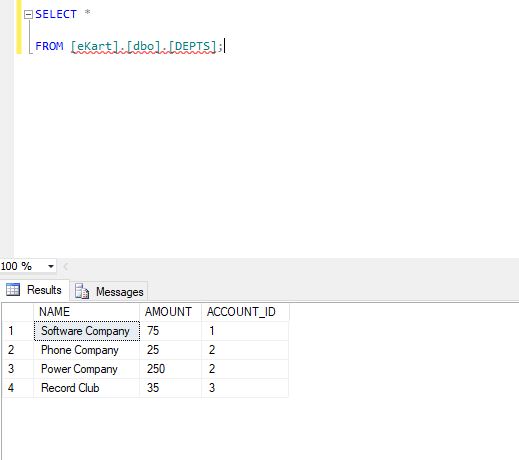Click the [dbo] schema name in query
The width and height of the screenshot is (519, 460).
[x=144, y=46]
